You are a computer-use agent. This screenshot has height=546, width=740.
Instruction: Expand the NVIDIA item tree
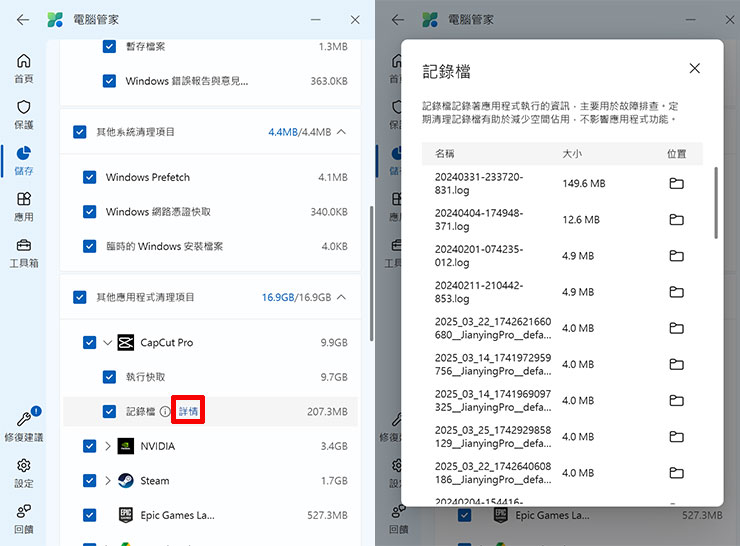tap(107, 446)
